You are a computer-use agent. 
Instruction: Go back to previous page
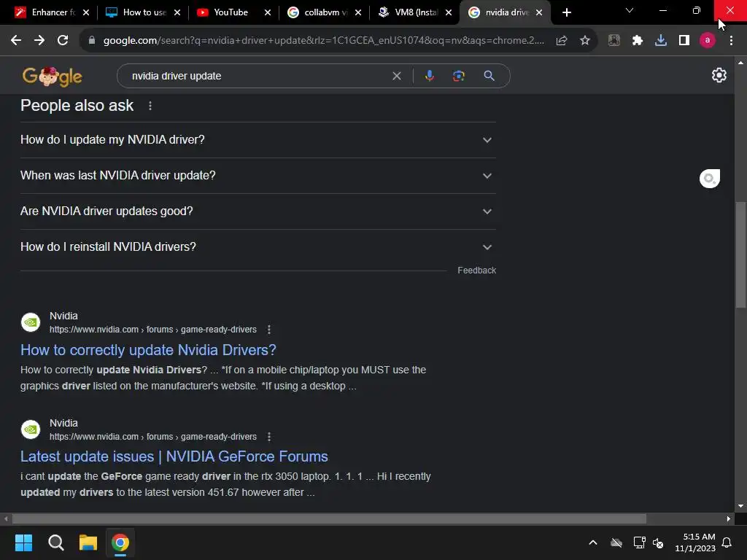click(16, 41)
